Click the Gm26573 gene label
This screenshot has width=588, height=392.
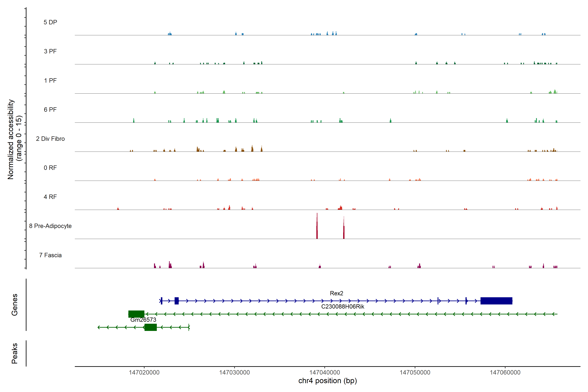[143, 320]
